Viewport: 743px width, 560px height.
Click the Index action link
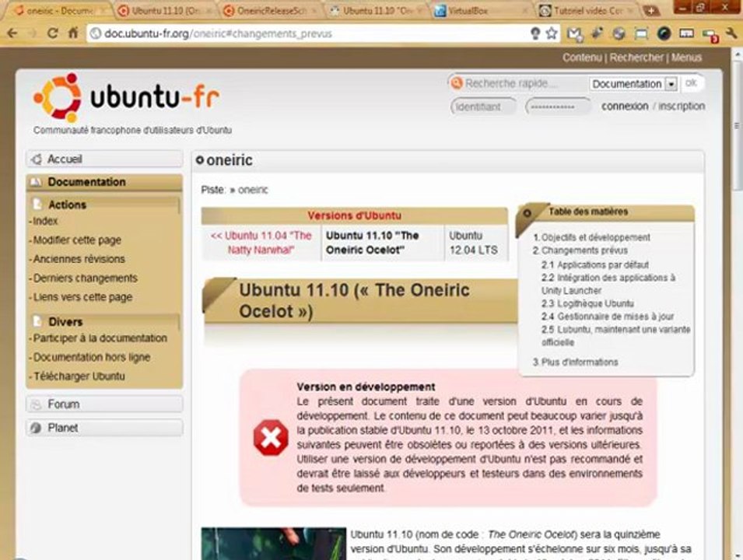click(45, 221)
